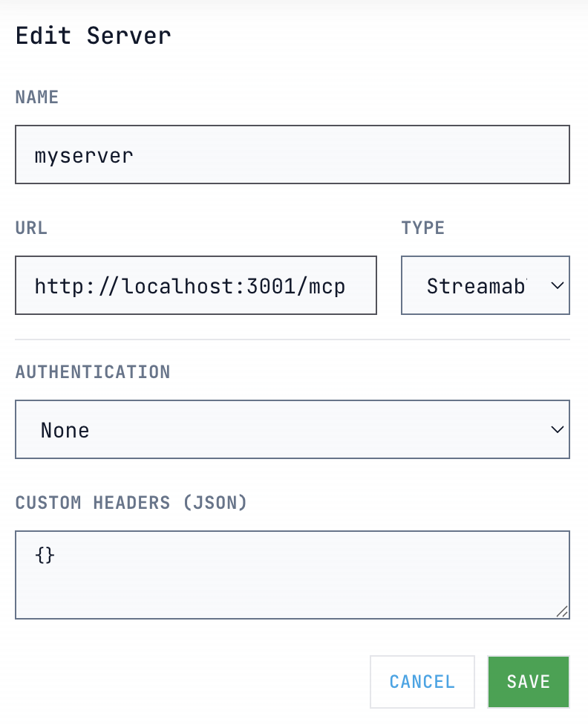588x725 pixels.
Task: Click into the URL input field
Action: [x=195, y=286]
